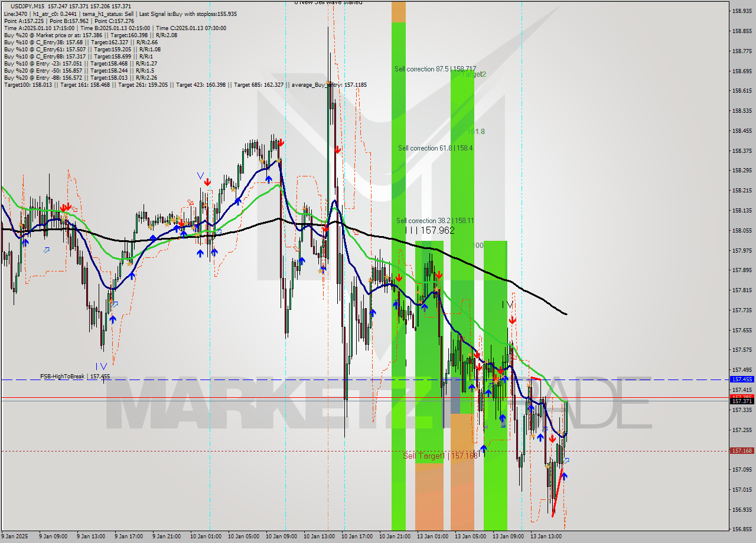The width and height of the screenshot is (756, 543).
Task: Click the 'Buy %10 @ C_Entry38' info line
Action: click(x=82, y=42)
